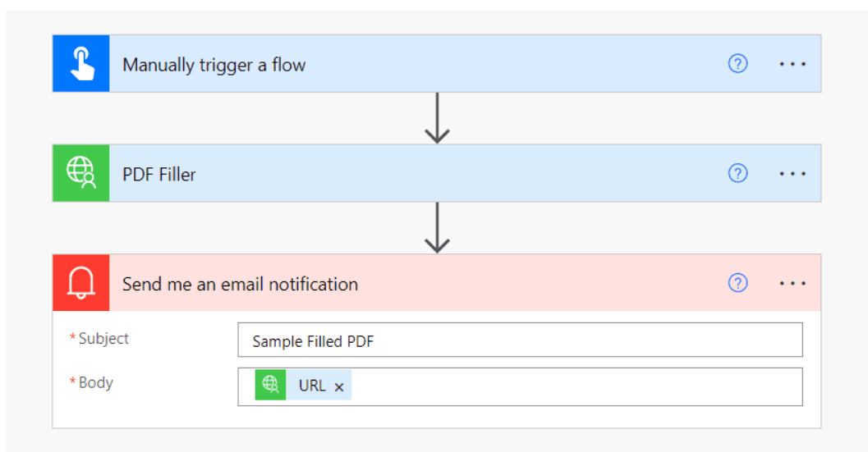
Task: Open help for Send me an email notification
Action: click(738, 283)
